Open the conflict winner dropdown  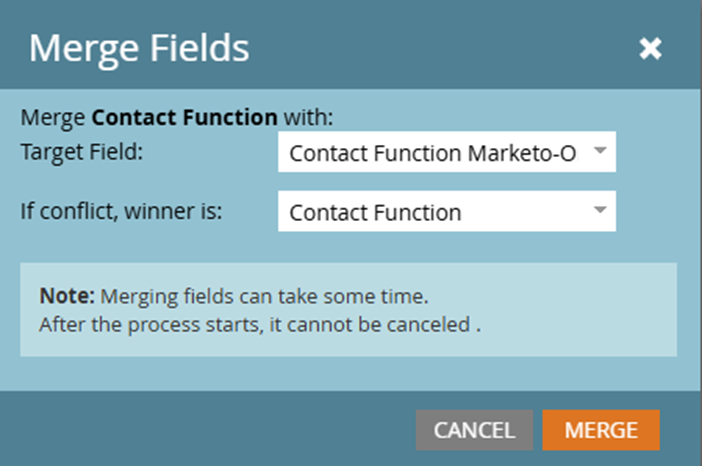[x=446, y=212]
